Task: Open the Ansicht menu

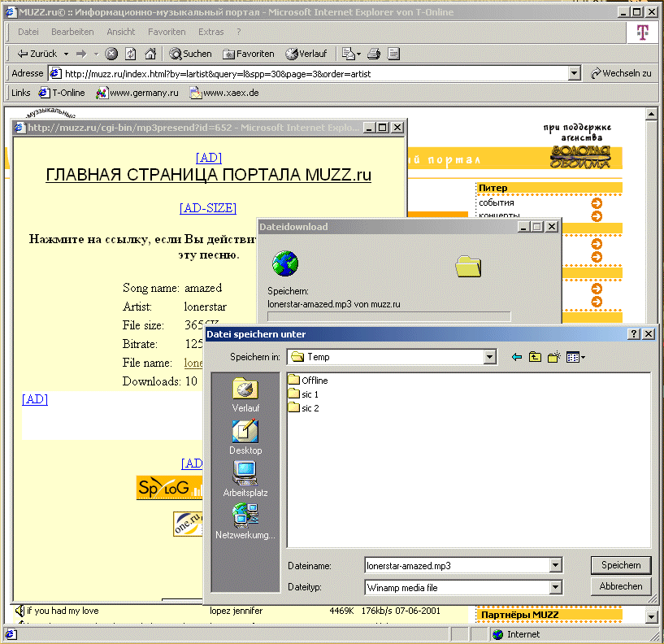Action: point(120,32)
